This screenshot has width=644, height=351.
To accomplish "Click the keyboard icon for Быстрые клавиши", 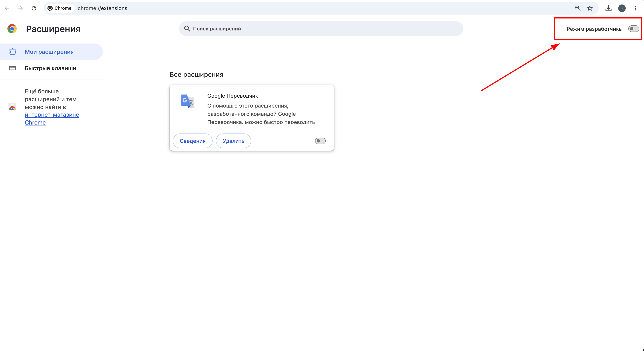I will point(13,68).
